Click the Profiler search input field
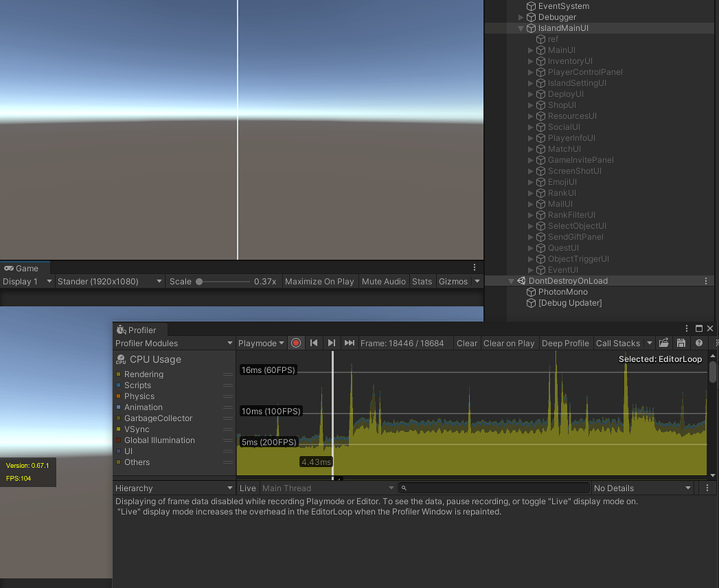Viewport: 719px width, 588px height. (492, 488)
